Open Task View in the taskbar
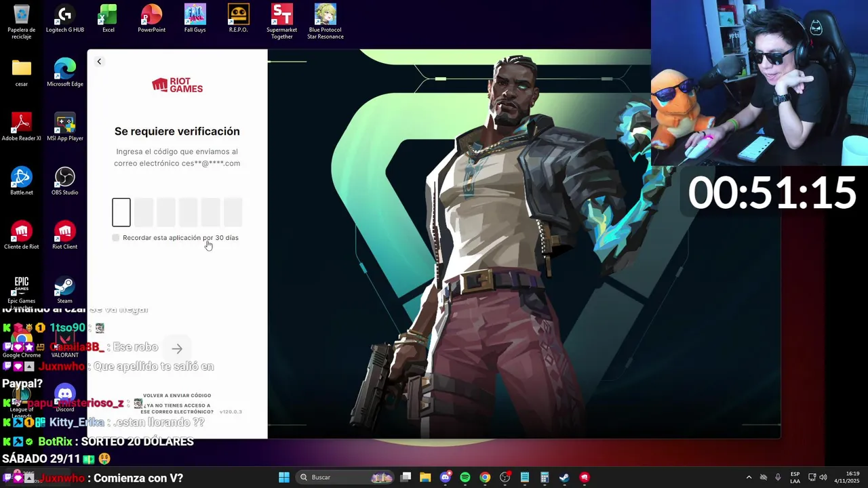Screen dimensions: 868x488 [406, 477]
